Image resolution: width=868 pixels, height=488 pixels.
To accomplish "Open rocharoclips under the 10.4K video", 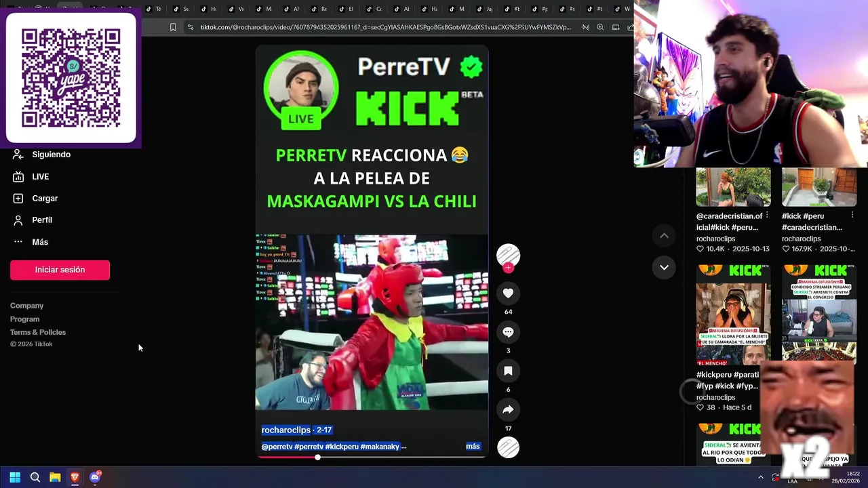I will pyautogui.click(x=715, y=239).
